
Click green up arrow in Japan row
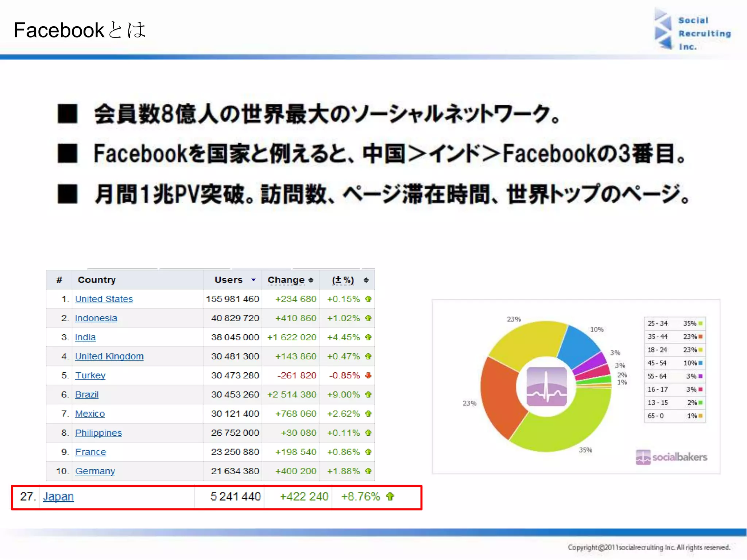pyautogui.click(x=390, y=497)
